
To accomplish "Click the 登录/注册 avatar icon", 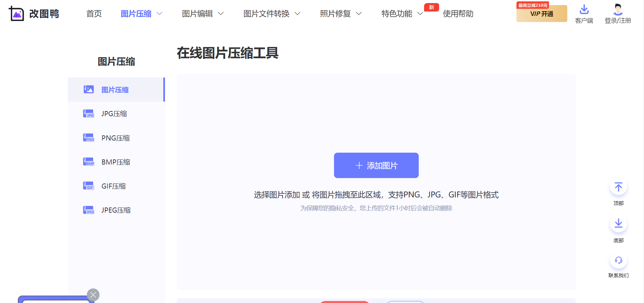I will click(618, 9).
